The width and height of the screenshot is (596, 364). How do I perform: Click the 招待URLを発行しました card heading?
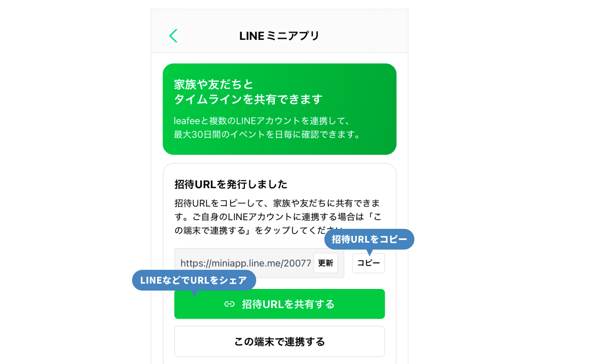click(x=231, y=184)
